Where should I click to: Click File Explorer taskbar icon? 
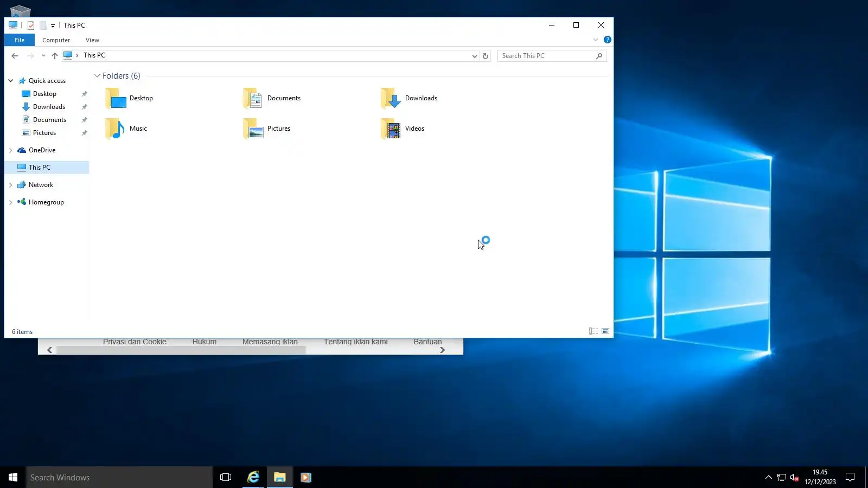pyautogui.click(x=279, y=477)
